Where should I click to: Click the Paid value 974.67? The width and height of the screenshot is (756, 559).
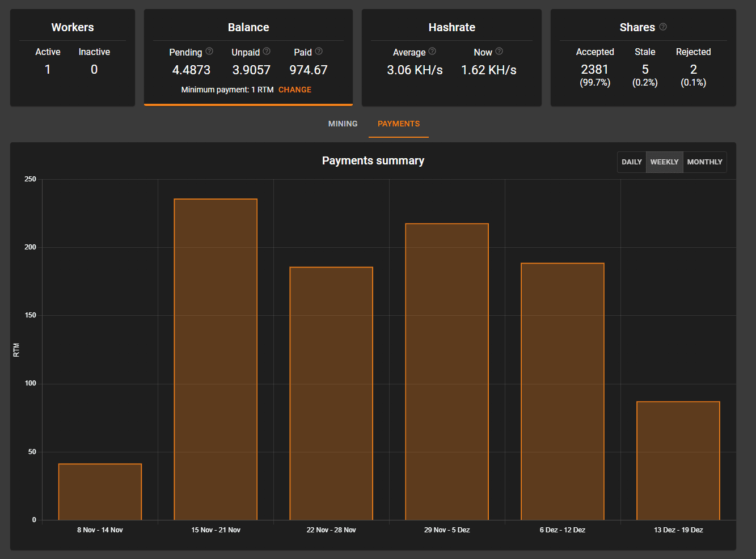point(309,70)
